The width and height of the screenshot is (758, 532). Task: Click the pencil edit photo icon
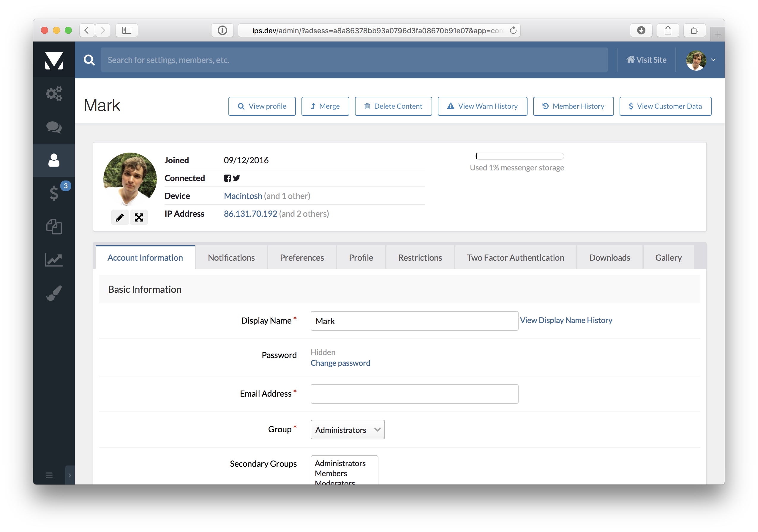click(x=119, y=218)
